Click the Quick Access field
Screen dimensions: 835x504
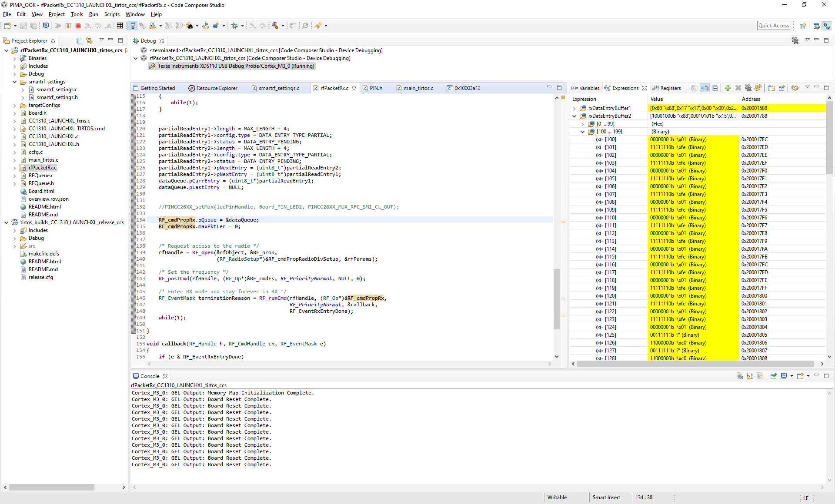click(x=773, y=26)
